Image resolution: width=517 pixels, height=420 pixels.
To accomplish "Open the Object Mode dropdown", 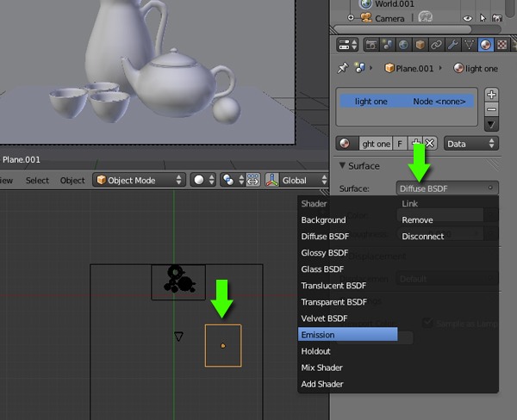I will click(x=139, y=180).
